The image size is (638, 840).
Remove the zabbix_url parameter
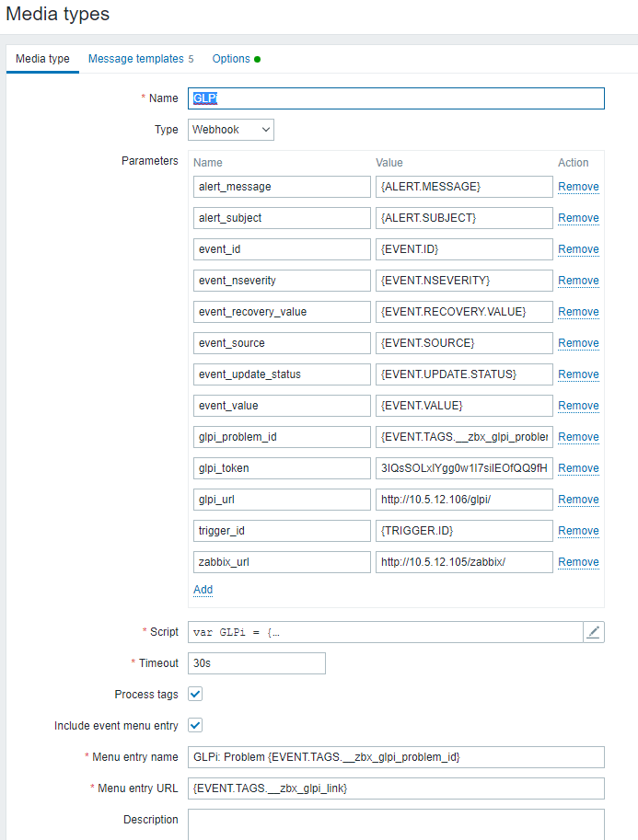[578, 562]
